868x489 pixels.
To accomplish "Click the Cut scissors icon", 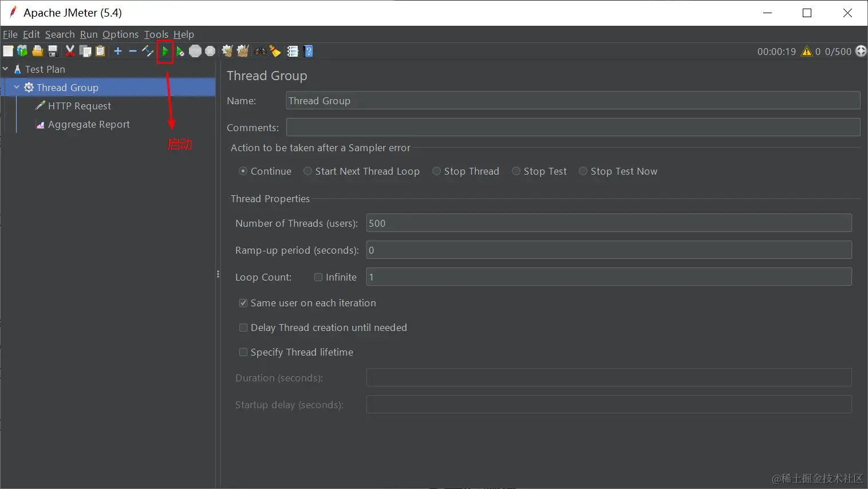I will (x=70, y=52).
